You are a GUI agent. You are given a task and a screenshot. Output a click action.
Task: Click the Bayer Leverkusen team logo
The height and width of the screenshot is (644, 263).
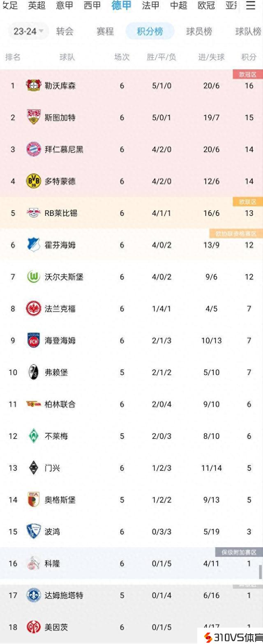pos(33,85)
